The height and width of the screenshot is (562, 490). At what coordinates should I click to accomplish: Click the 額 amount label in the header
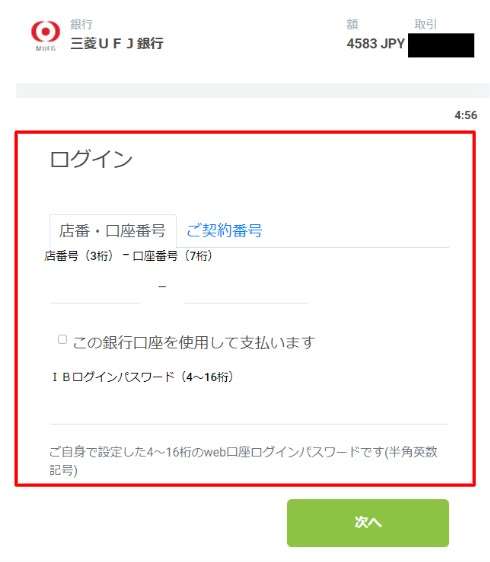tap(352, 24)
